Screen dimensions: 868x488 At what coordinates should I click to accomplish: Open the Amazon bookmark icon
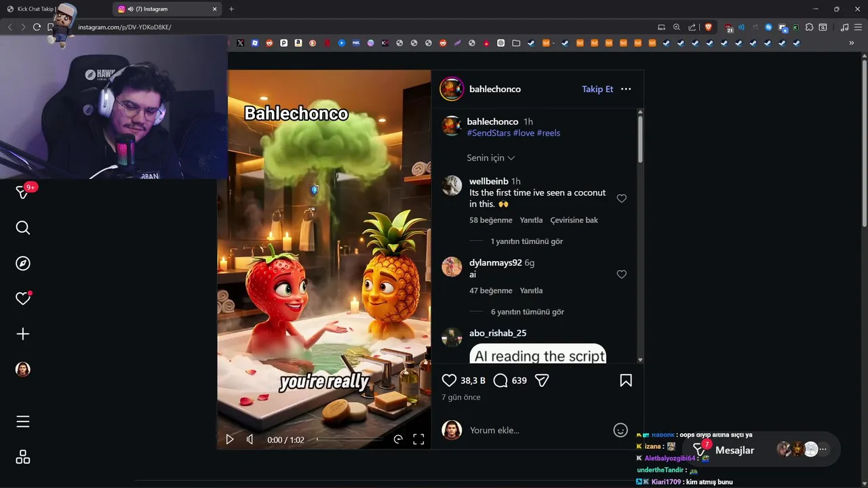point(298,43)
